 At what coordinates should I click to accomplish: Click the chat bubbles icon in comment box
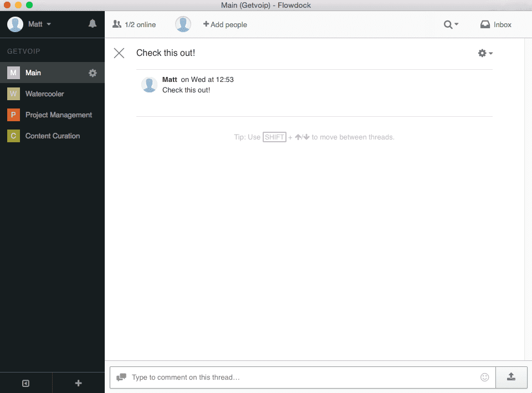pyautogui.click(x=121, y=377)
